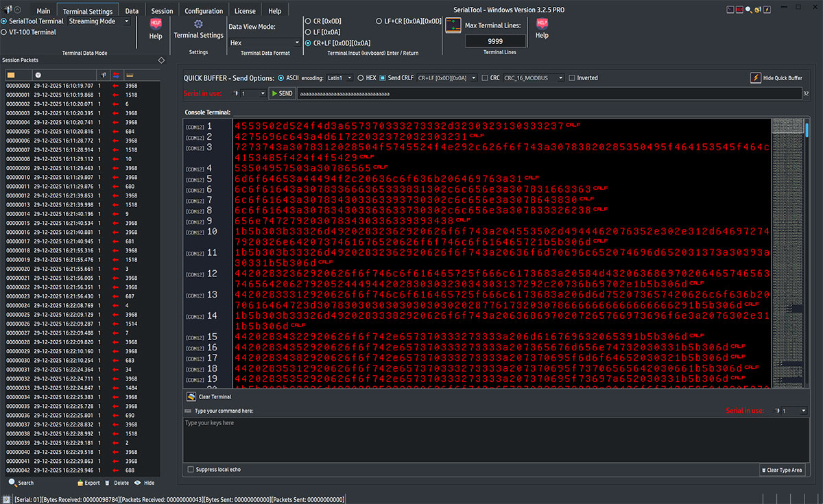Viewport: 823px width, 504px height.
Task: Select the HEX radio in send options
Action: pyautogui.click(x=363, y=77)
